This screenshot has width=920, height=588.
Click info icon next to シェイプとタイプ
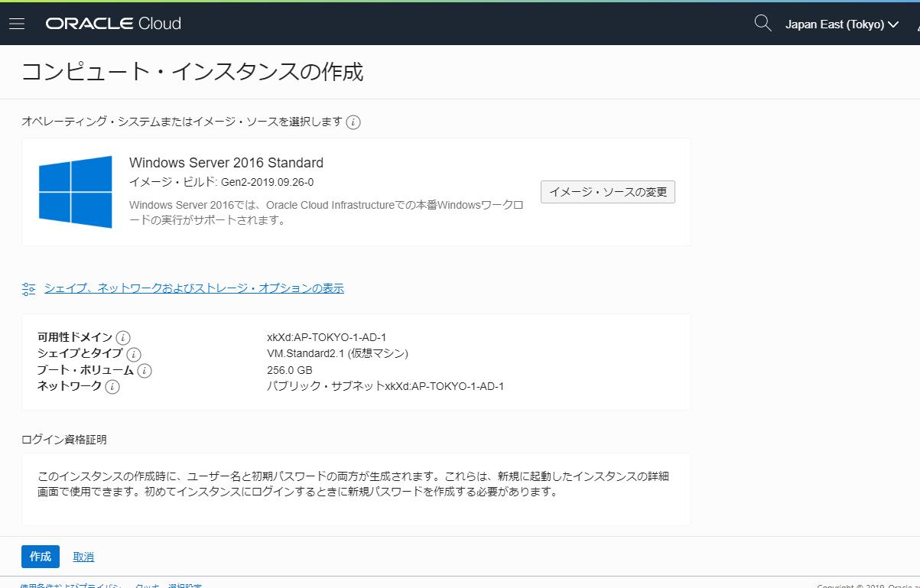pos(133,355)
